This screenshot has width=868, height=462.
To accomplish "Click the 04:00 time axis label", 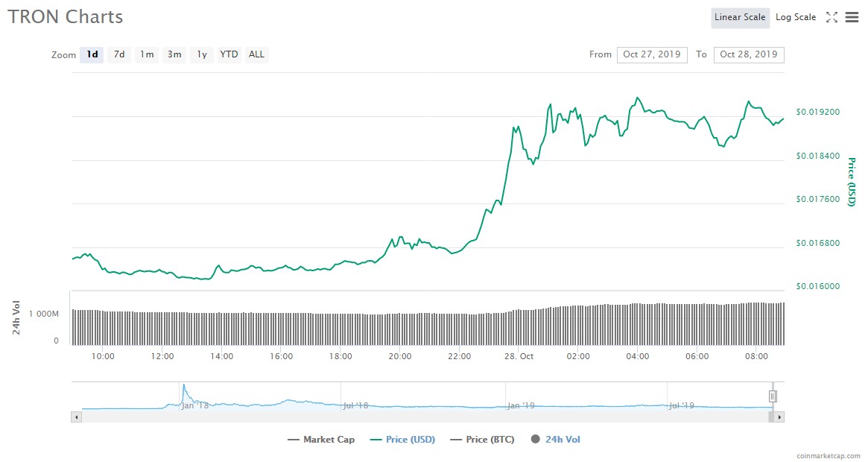I will tap(638, 356).
